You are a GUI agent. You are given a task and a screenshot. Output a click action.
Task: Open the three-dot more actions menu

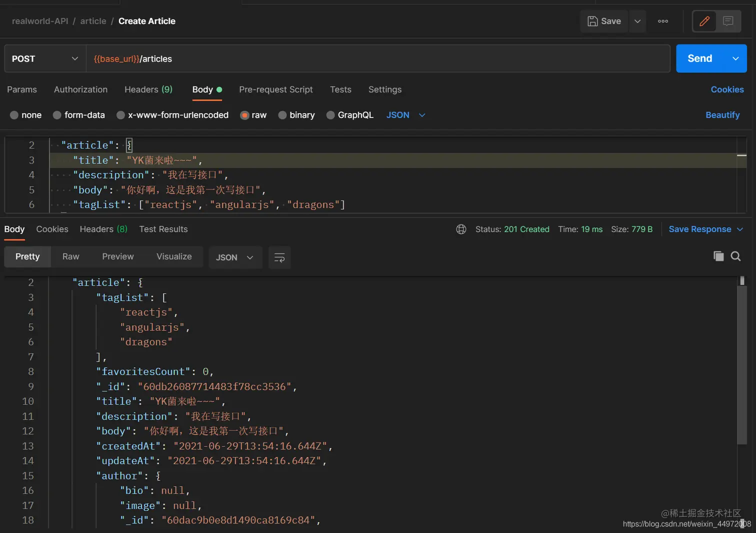coord(663,21)
